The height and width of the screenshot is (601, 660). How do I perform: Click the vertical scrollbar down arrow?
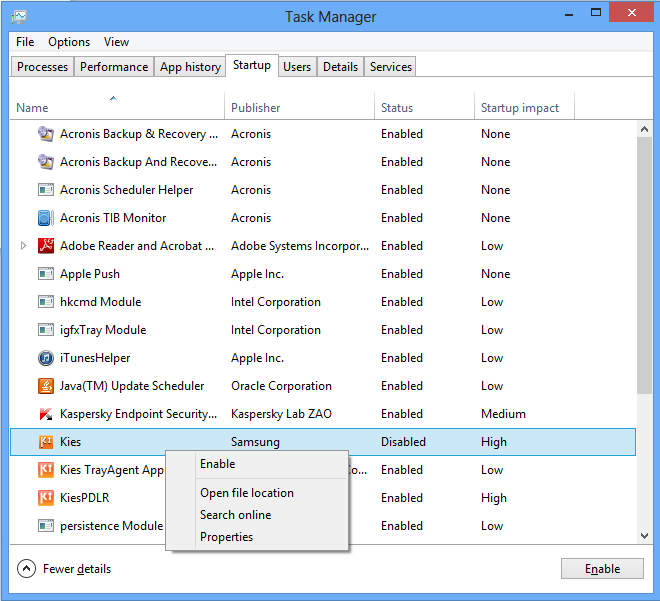[x=645, y=536]
